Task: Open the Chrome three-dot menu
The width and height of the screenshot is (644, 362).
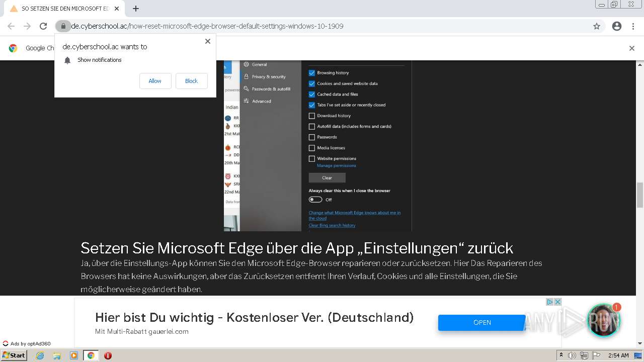Action: (x=633, y=26)
